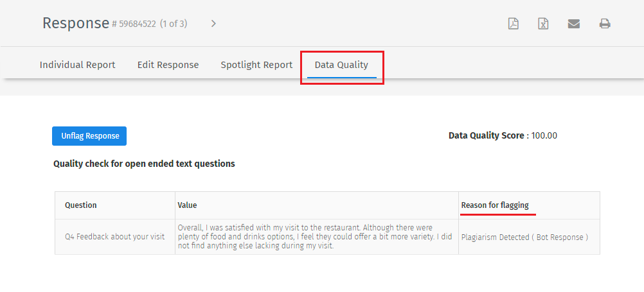Viewport: 644px width, 292px height.
Task: Switch to the Edit Response tab
Action: coord(168,65)
